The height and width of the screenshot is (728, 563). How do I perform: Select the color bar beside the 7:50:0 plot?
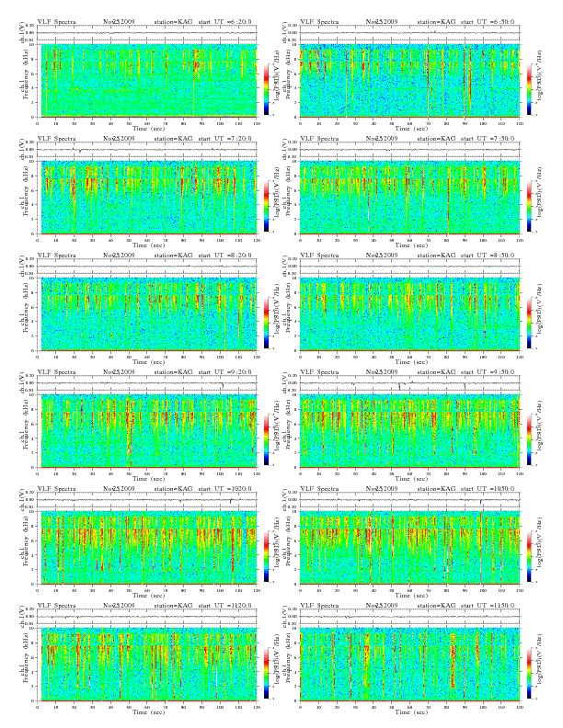[530, 206]
